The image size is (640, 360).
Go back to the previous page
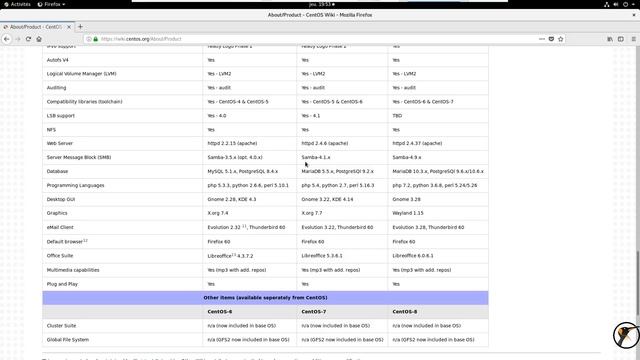click(7, 39)
